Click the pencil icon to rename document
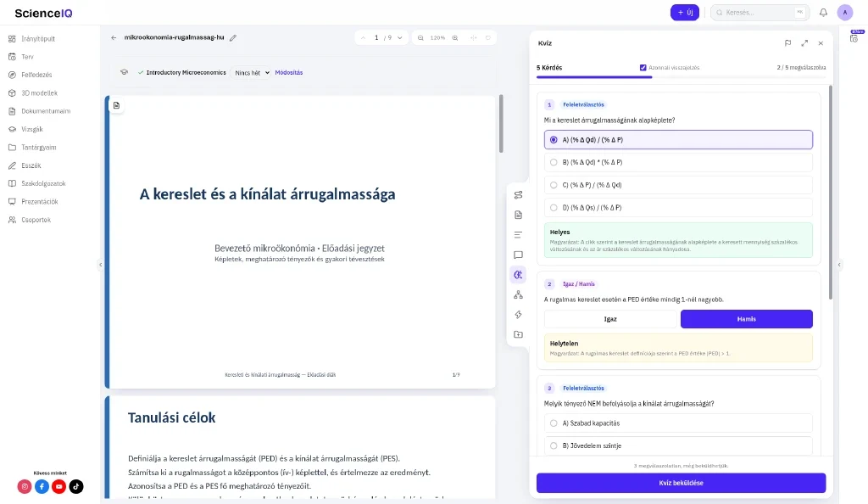The width and height of the screenshot is (868, 504). (x=233, y=37)
